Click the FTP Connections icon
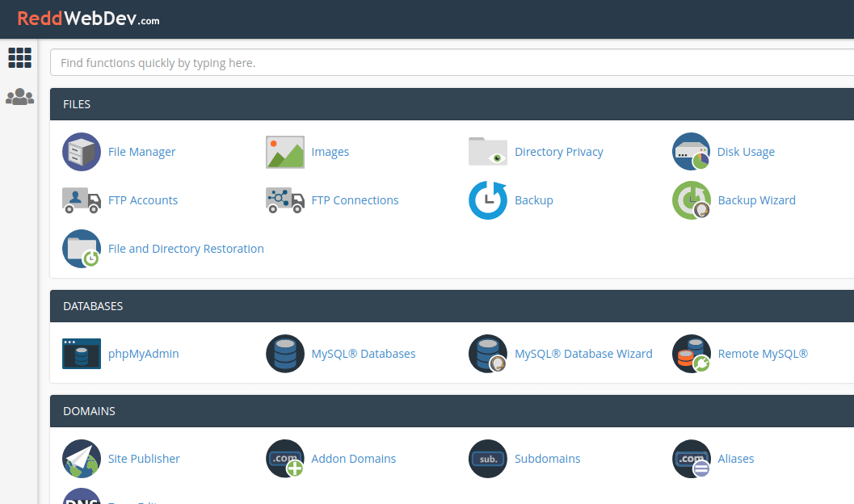The image size is (854, 504). click(x=285, y=200)
